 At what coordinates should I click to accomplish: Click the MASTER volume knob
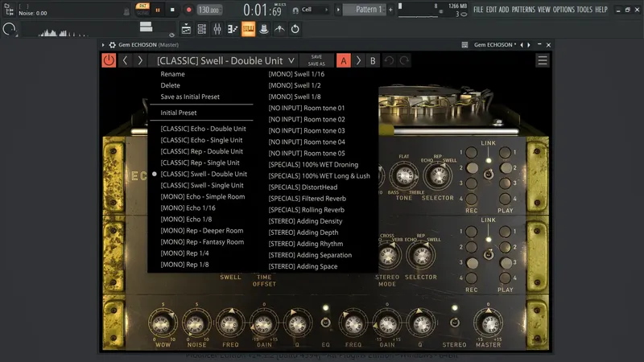click(x=488, y=323)
